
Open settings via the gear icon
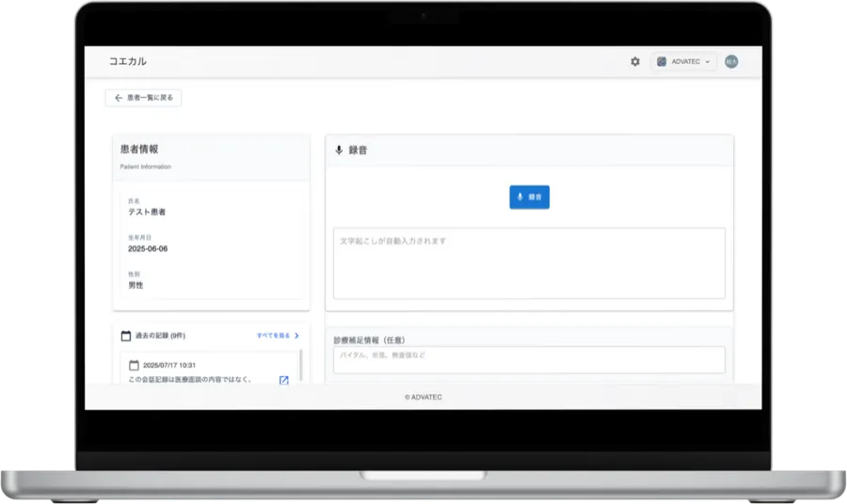[x=635, y=61]
